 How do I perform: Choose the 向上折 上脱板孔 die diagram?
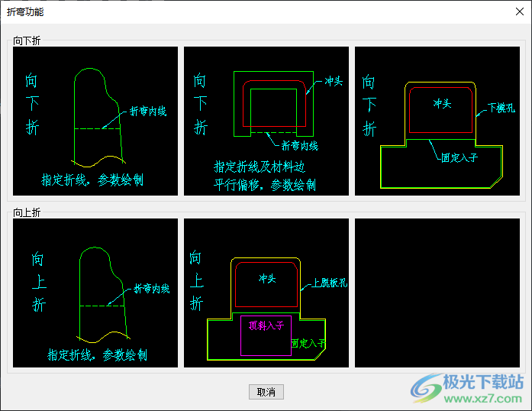pos(266,293)
